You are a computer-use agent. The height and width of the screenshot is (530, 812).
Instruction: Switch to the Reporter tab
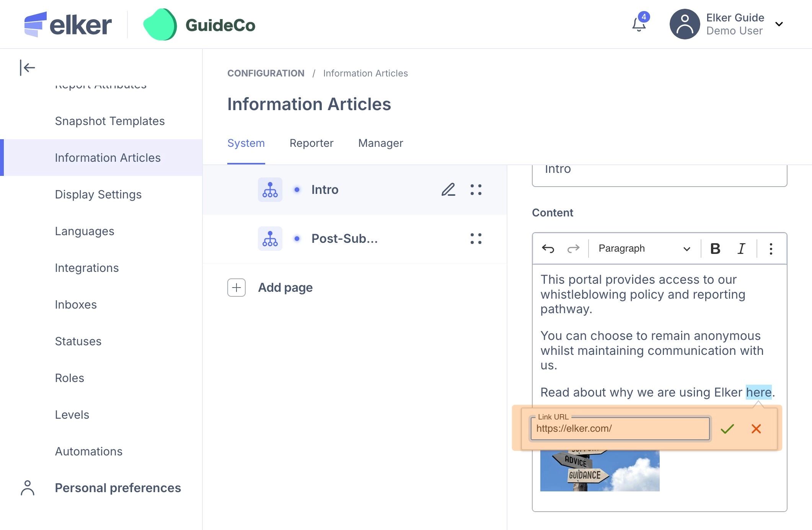[311, 143]
